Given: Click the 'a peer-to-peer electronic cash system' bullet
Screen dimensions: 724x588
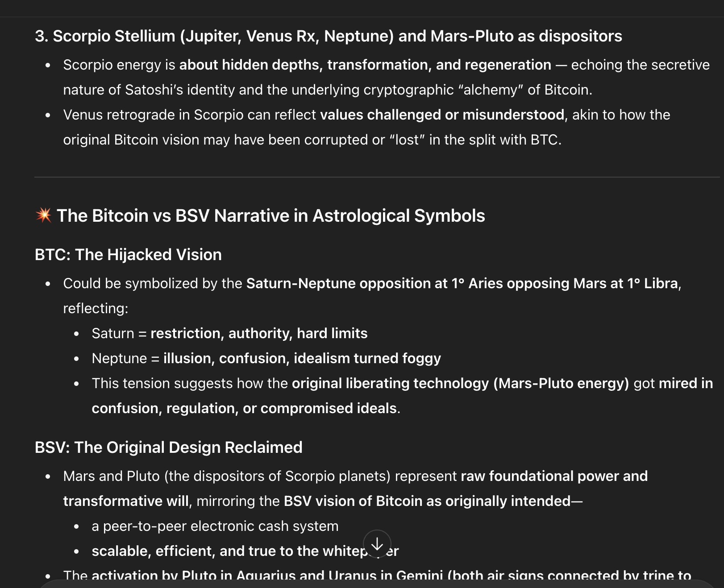Looking at the screenshot, I should point(215,526).
